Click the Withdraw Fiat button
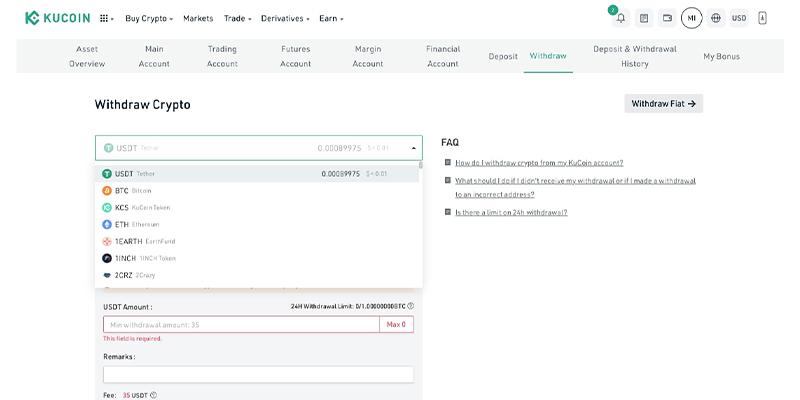This screenshot has height=400, width=800. [664, 104]
